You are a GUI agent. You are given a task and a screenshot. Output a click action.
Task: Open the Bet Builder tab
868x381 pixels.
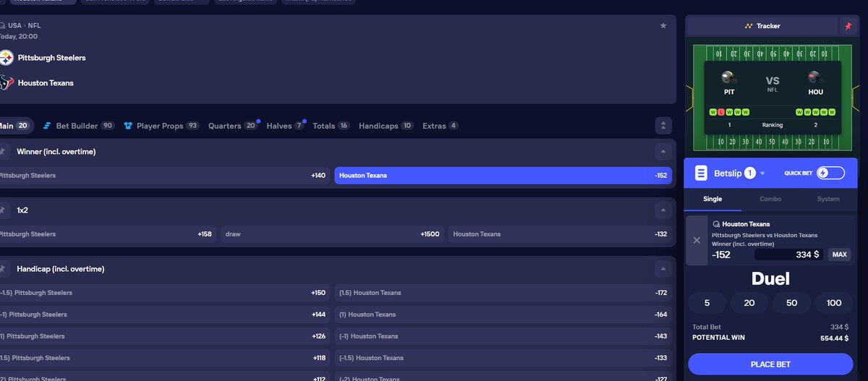click(79, 126)
